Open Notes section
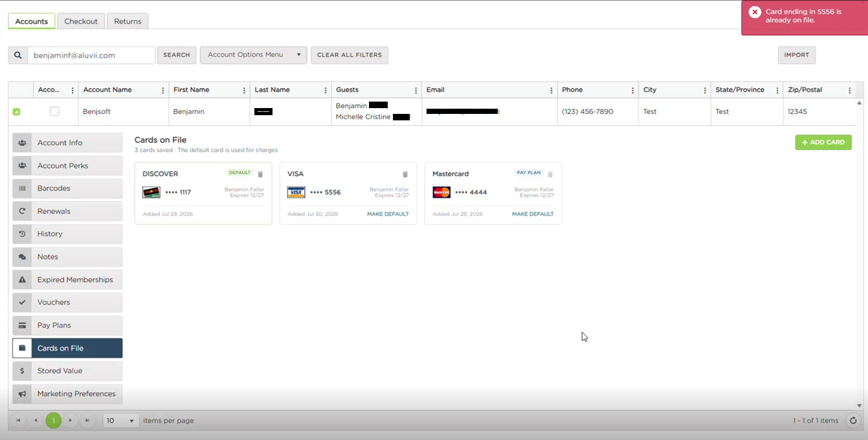The image size is (868, 440). 67,257
